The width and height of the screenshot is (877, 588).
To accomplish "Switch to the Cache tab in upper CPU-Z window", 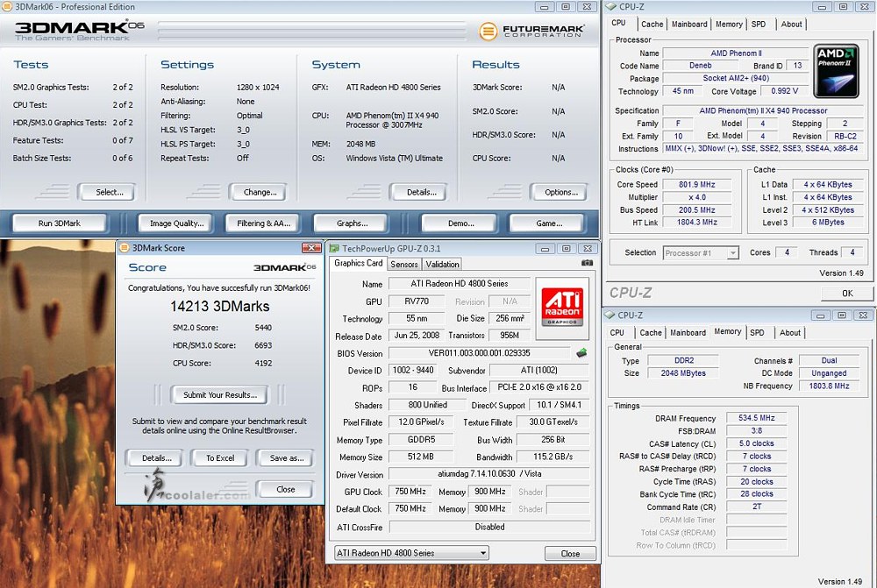I will pyautogui.click(x=652, y=24).
